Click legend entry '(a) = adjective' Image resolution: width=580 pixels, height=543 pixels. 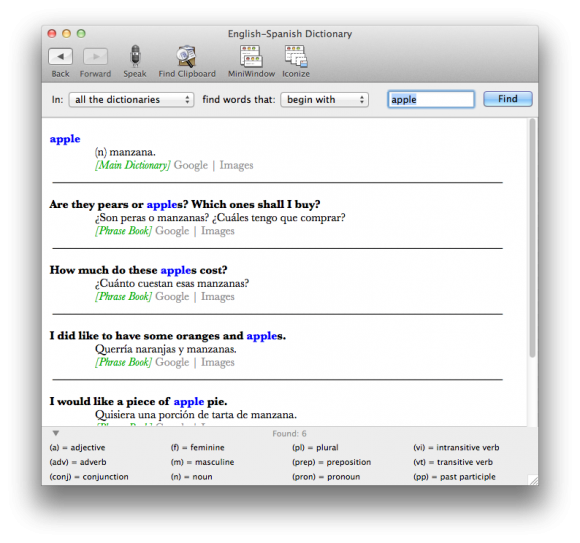(x=77, y=448)
